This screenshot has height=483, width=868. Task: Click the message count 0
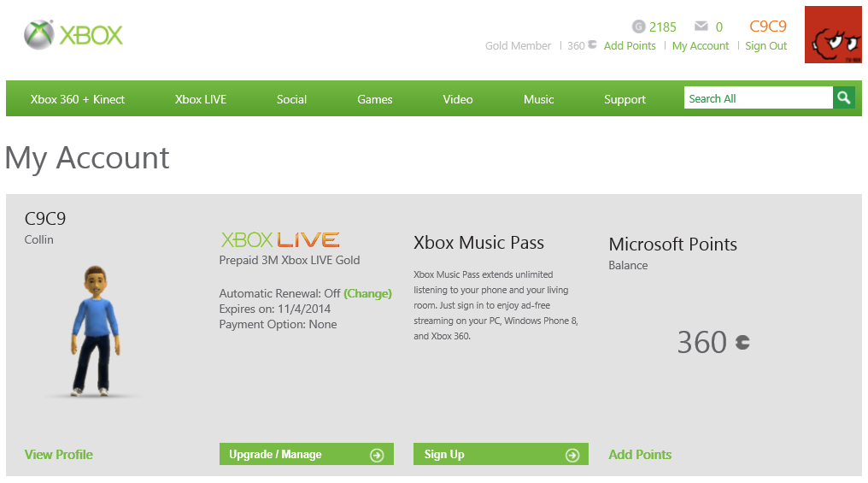point(719,27)
